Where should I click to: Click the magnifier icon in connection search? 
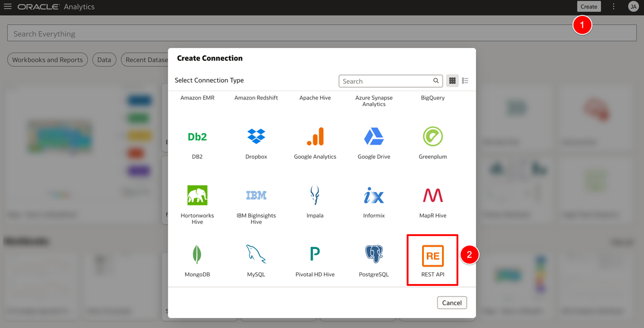point(436,81)
